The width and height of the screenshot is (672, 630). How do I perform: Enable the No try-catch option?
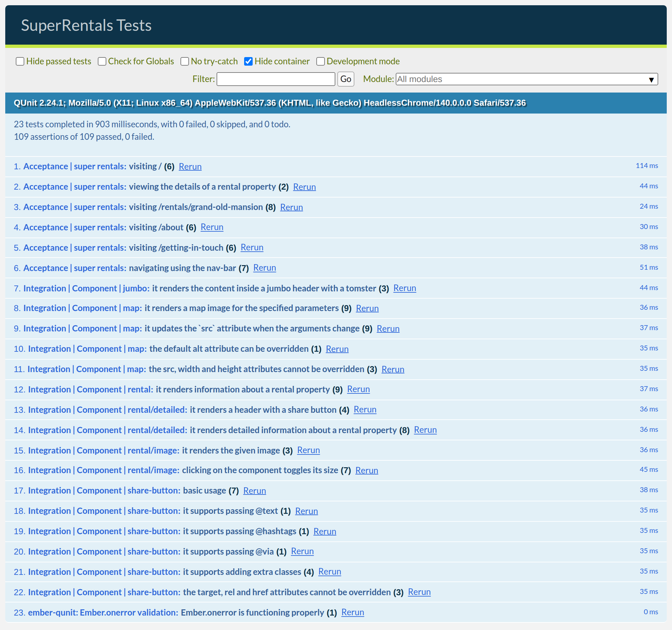point(184,61)
